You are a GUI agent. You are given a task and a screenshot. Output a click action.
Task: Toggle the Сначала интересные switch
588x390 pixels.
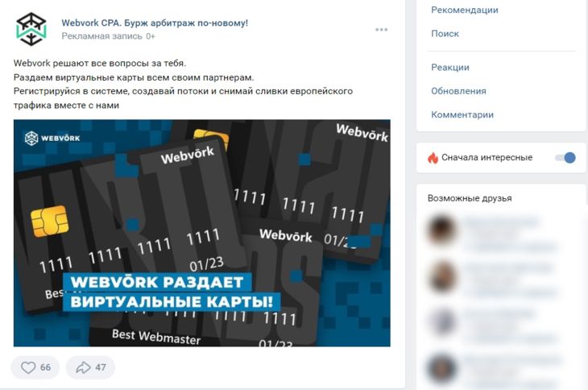(565, 157)
